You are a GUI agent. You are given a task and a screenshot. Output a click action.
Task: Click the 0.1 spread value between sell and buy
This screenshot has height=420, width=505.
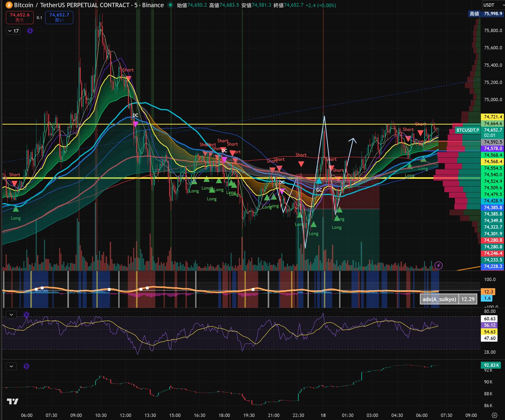[x=39, y=18]
